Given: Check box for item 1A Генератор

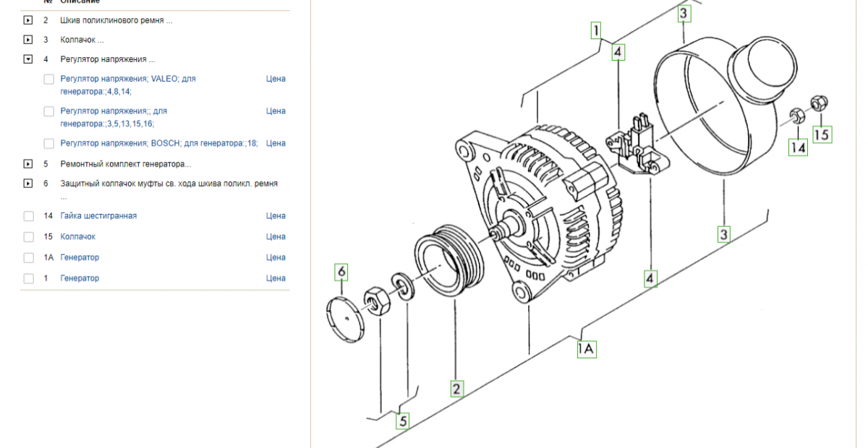Looking at the screenshot, I should click(x=29, y=258).
